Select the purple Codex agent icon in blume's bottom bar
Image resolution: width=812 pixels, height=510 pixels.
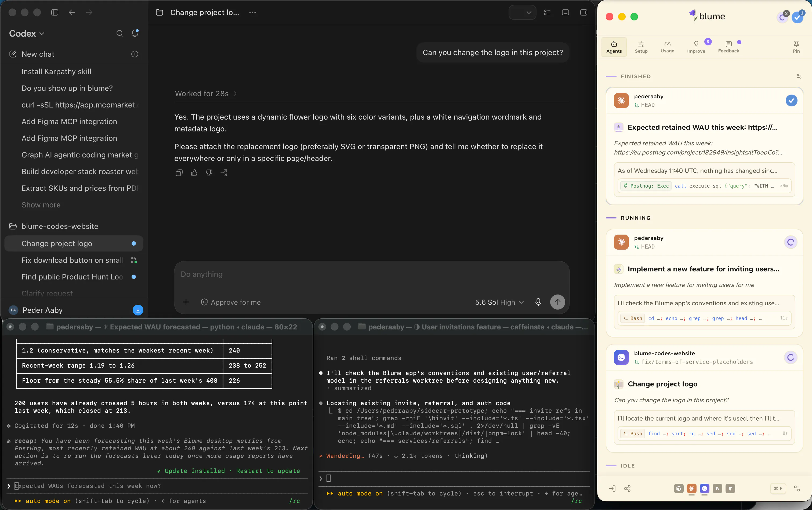click(x=705, y=489)
